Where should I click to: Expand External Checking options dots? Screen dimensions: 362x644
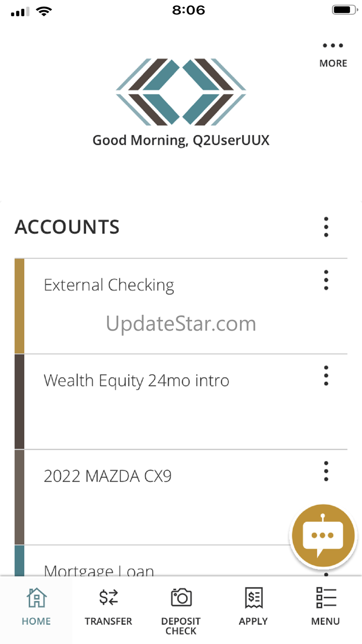(x=326, y=280)
